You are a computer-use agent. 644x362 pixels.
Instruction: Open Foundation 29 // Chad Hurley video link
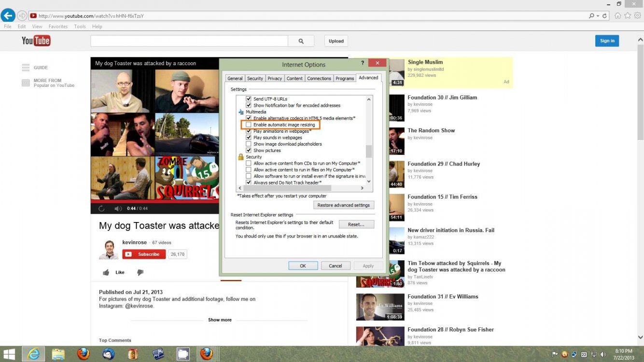[x=444, y=164]
